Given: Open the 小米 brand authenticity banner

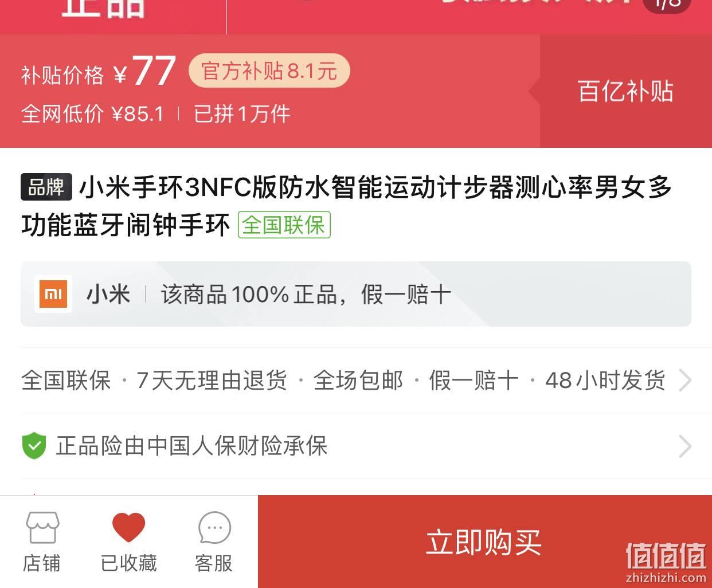Looking at the screenshot, I should pos(356,294).
